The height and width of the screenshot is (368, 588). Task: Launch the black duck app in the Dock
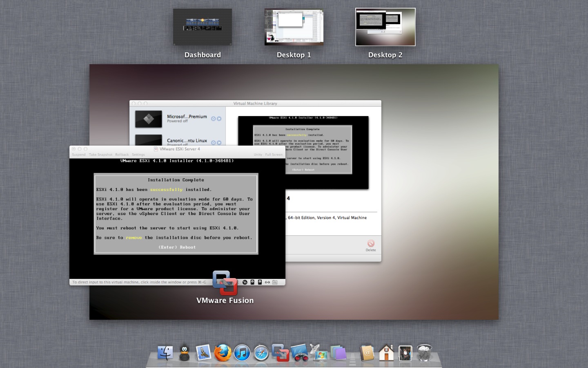tap(185, 353)
